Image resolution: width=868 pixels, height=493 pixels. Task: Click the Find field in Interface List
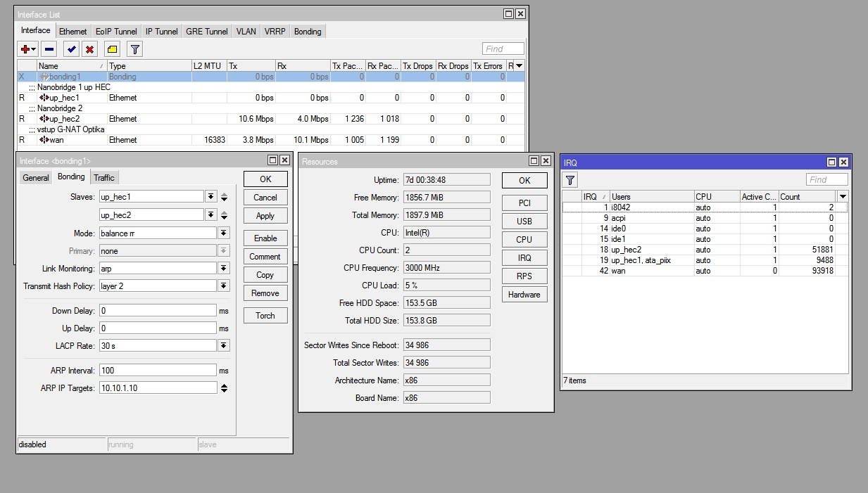pyautogui.click(x=503, y=49)
